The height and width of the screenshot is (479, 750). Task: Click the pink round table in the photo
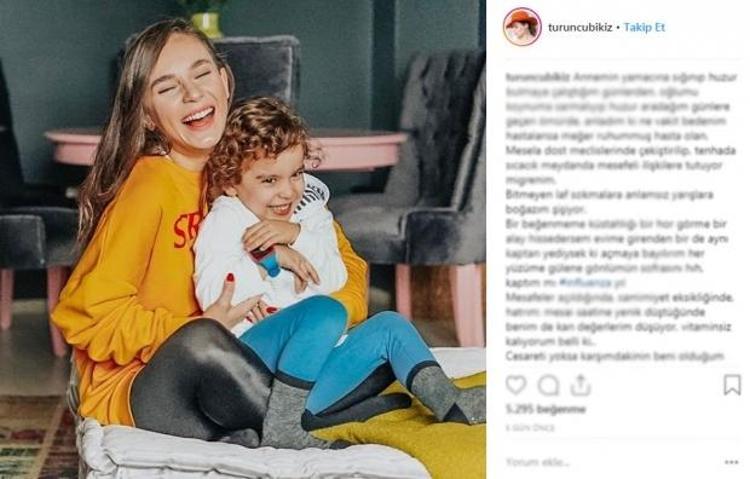click(x=225, y=146)
